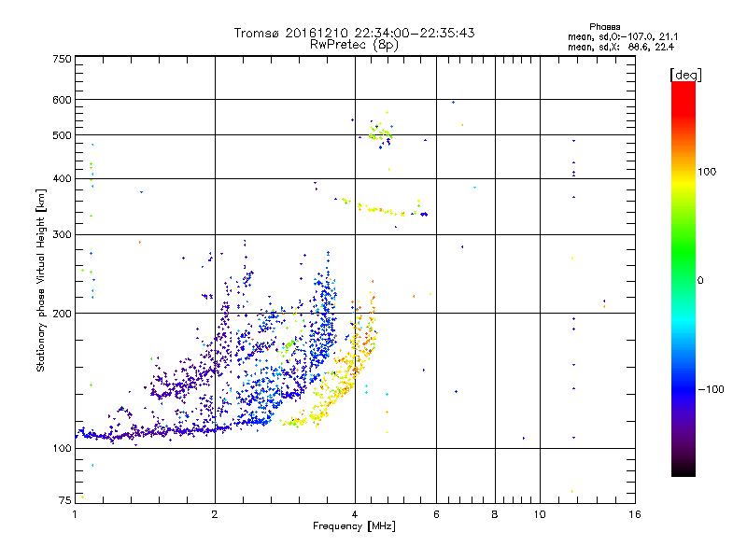This screenshot has width=747, height=560.
Task: Click the colorbar tick label '100'
Action: tap(707, 172)
